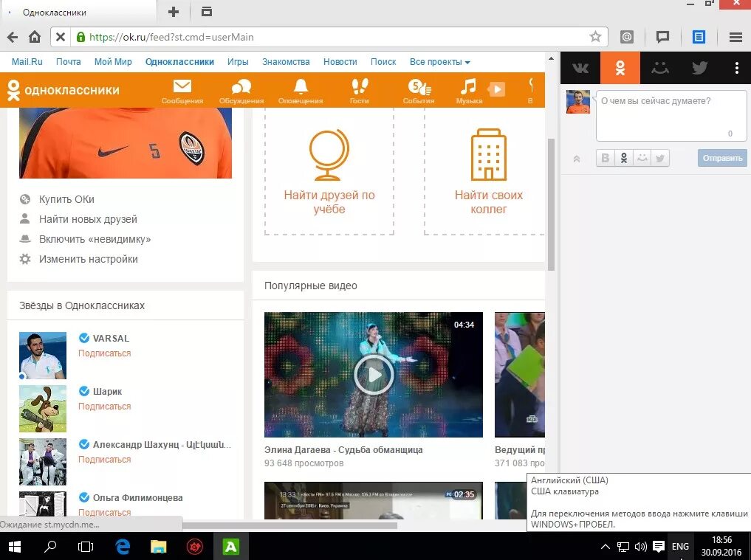Click the address bar URL

tap(171, 37)
